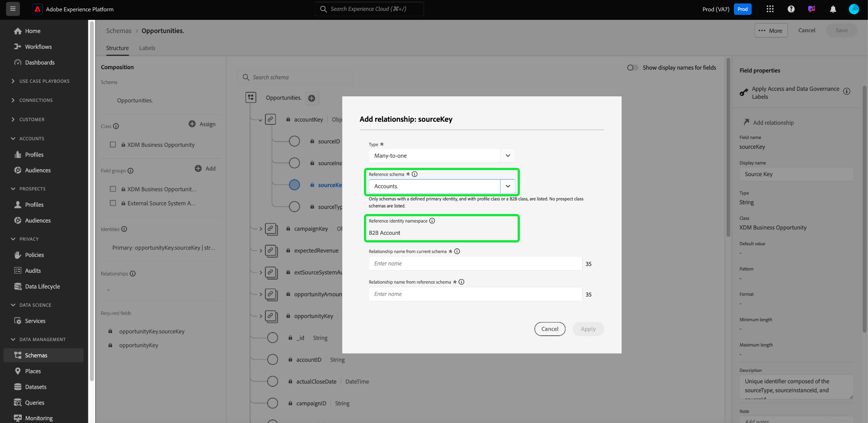Click the Field properties panel scrollbar

pos(864,209)
